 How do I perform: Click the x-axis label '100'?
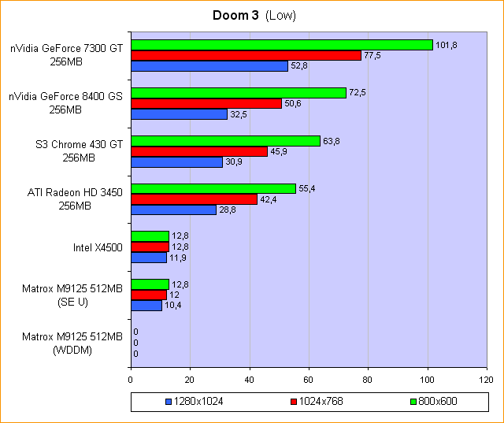click(x=427, y=380)
